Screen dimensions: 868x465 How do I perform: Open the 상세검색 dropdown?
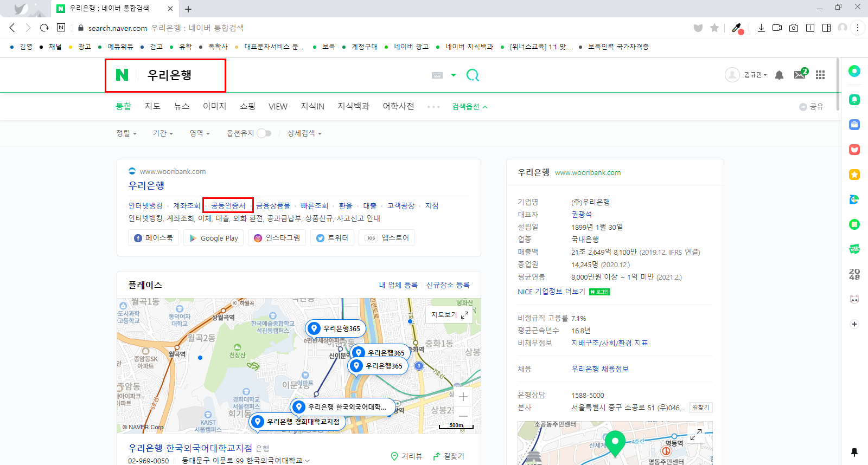[x=304, y=133]
